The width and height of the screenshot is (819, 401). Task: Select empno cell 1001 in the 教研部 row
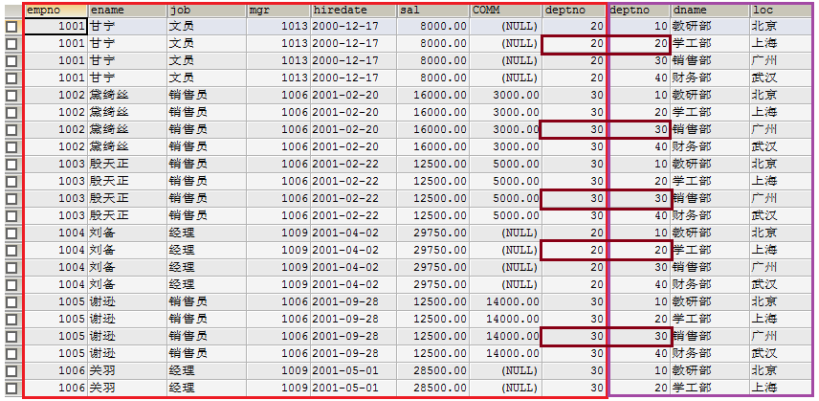[x=56, y=27]
